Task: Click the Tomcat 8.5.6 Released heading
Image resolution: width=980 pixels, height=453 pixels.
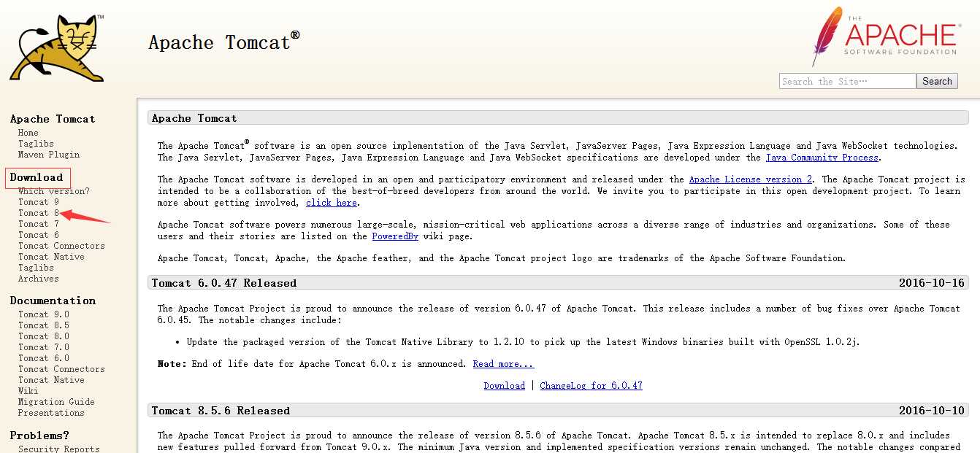Action: 221,411
